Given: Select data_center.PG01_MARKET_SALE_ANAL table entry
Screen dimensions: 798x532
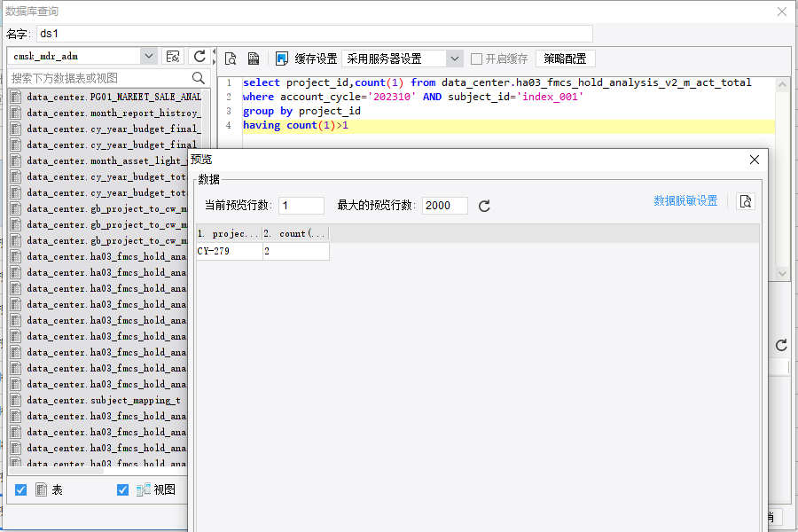Looking at the screenshot, I should pos(106,97).
